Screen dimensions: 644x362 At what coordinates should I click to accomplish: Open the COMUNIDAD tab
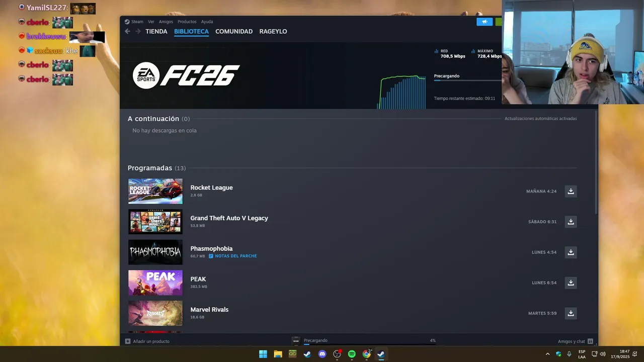[234, 31]
